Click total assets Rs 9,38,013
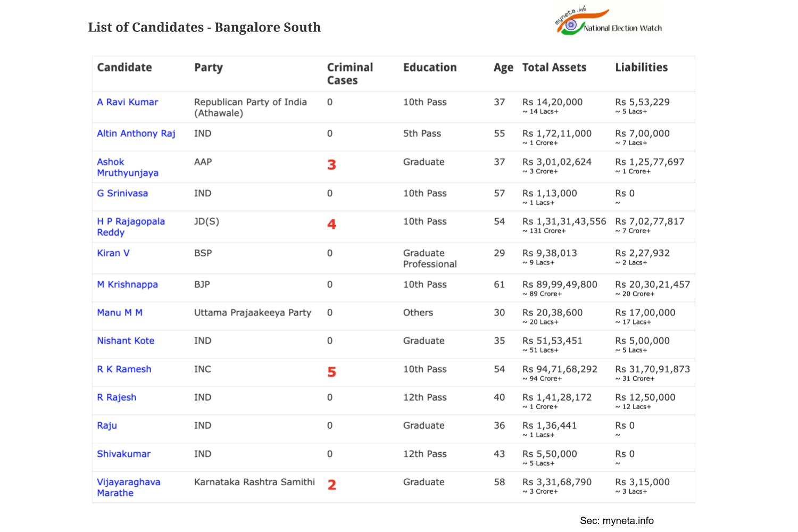798x532 pixels. [x=550, y=253]
